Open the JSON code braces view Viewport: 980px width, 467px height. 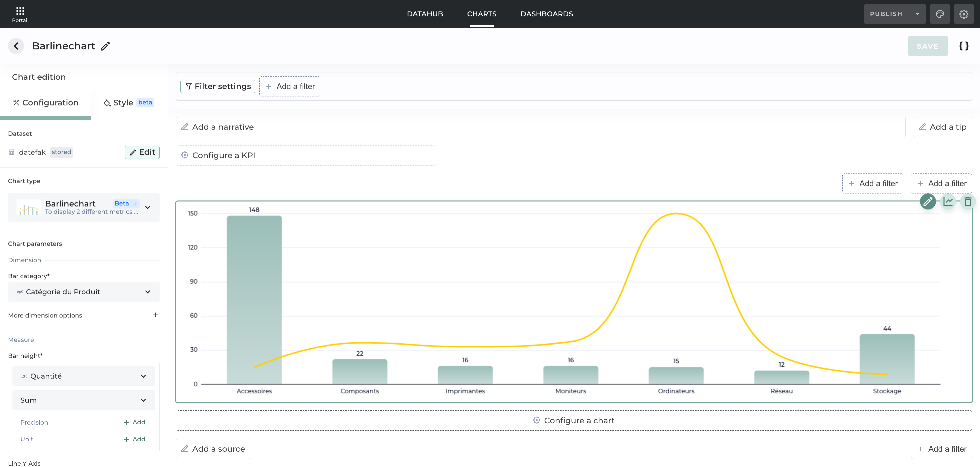click(x=964, y=46)
